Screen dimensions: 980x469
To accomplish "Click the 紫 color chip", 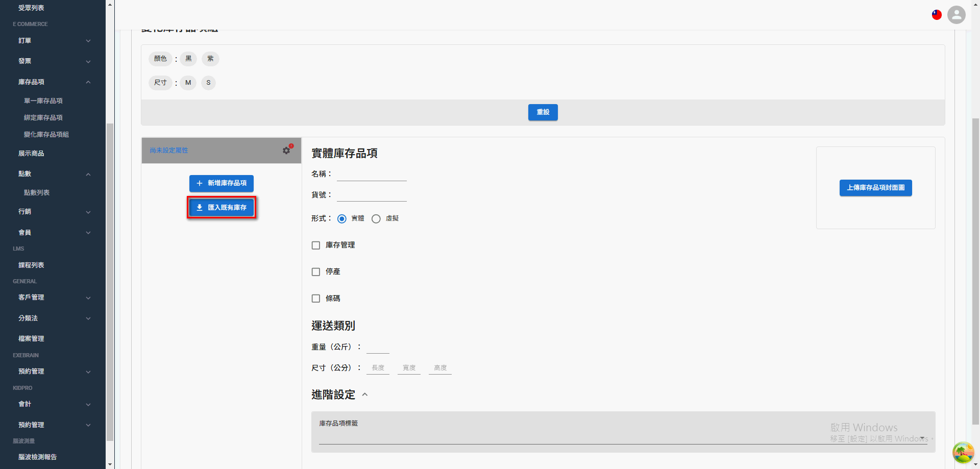I will coord(210,59).
